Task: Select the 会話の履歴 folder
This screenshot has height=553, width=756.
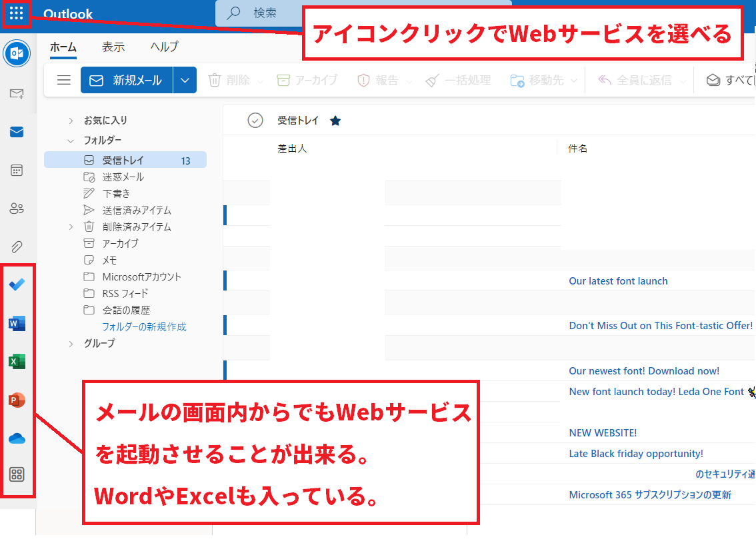Action: click(125, 310)
